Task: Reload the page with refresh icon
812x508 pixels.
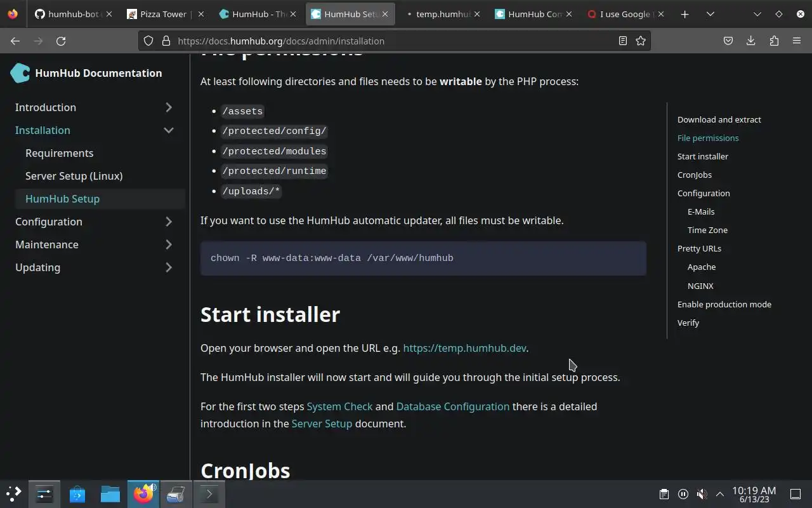Action: tap(61, 41)
